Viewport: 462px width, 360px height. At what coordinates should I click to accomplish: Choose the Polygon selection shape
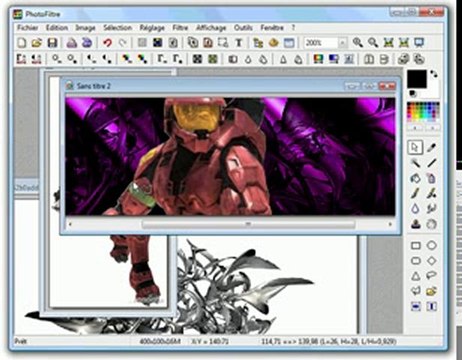[415, 291]
